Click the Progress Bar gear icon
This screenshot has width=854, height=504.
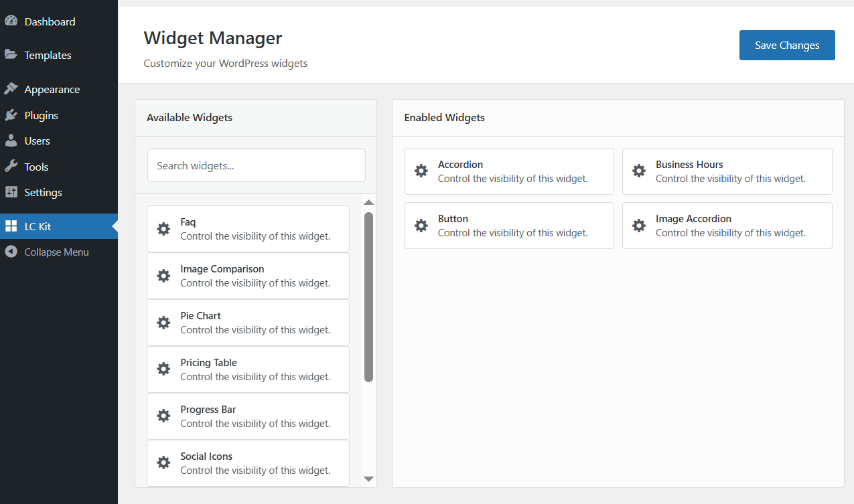coord(163,416)
